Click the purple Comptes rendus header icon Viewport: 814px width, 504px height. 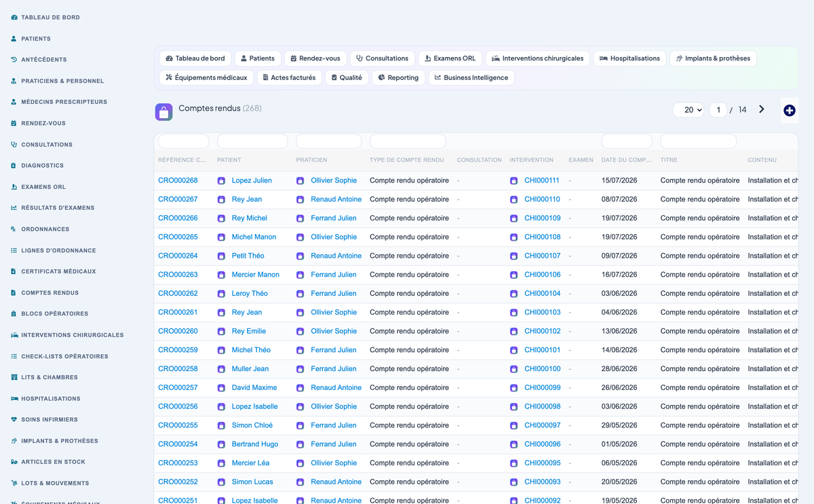click(163, 112)
